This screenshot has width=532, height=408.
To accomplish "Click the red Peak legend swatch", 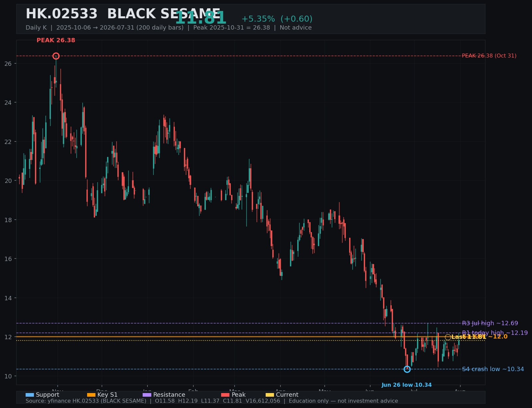I will (x=225, y=395).
